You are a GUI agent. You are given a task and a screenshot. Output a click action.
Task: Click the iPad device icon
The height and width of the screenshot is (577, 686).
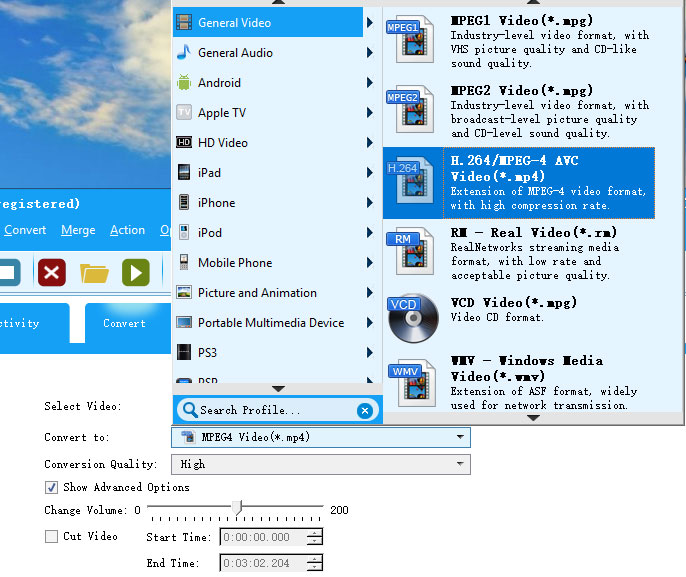click(x=184, y=172)
